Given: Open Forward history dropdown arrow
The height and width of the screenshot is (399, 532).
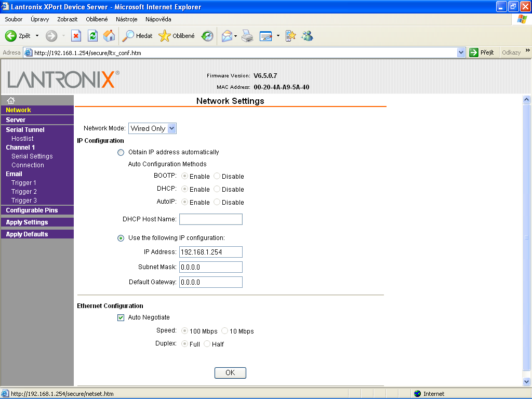Looking at the screenshot, I should [63, 36].
